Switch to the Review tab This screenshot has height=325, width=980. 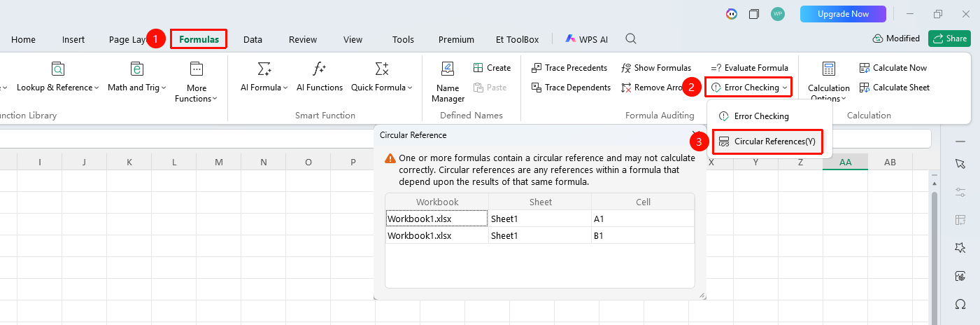click(303, 39)
